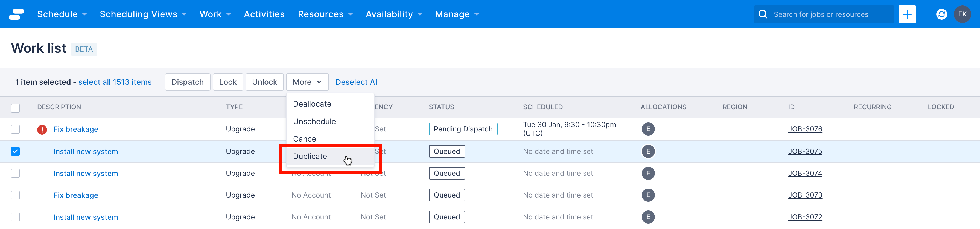Click the DESCRIPTION column header
The image size is (980, 229).
tap(59, 107)
